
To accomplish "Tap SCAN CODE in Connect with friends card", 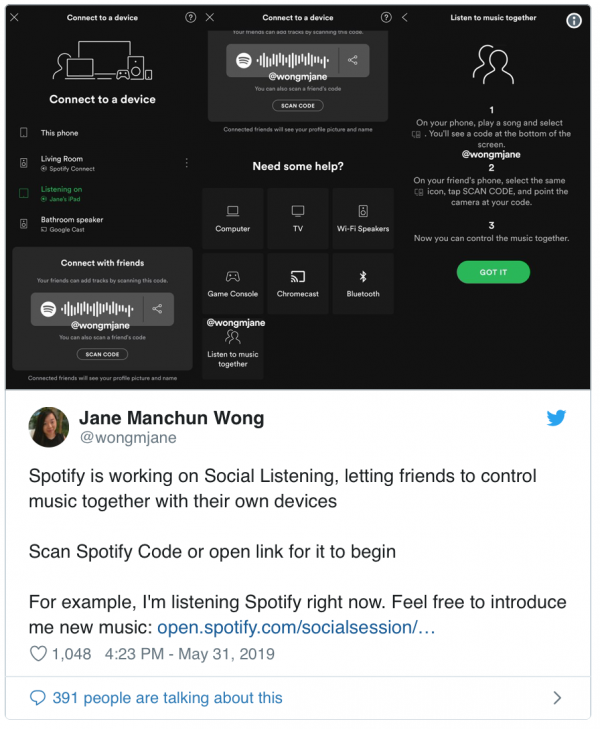I will click(x=102, y=354).
